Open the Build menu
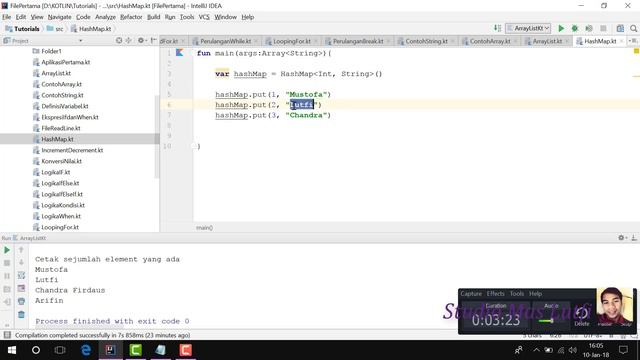 (153, 17)
